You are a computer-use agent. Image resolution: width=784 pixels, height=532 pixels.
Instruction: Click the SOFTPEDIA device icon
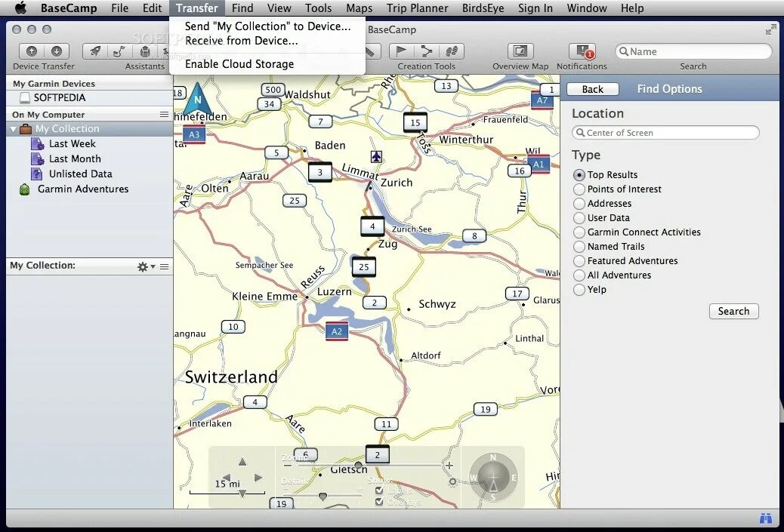pos(25,97)
